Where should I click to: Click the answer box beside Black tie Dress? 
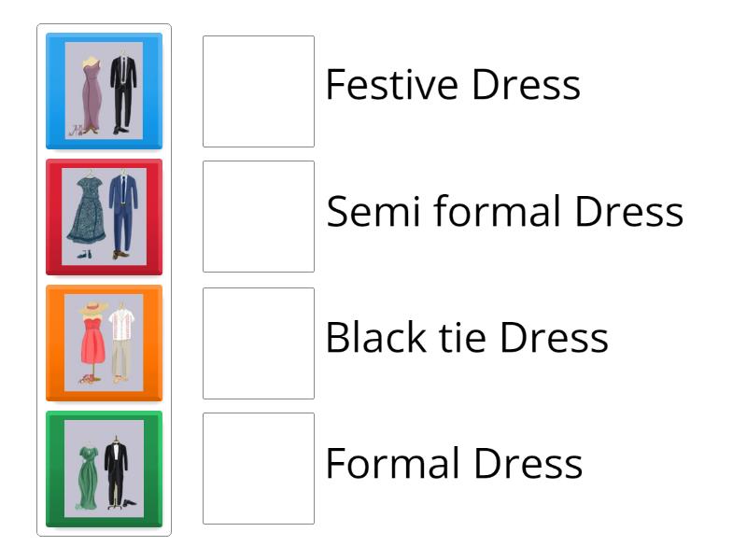tap(258, 339)
